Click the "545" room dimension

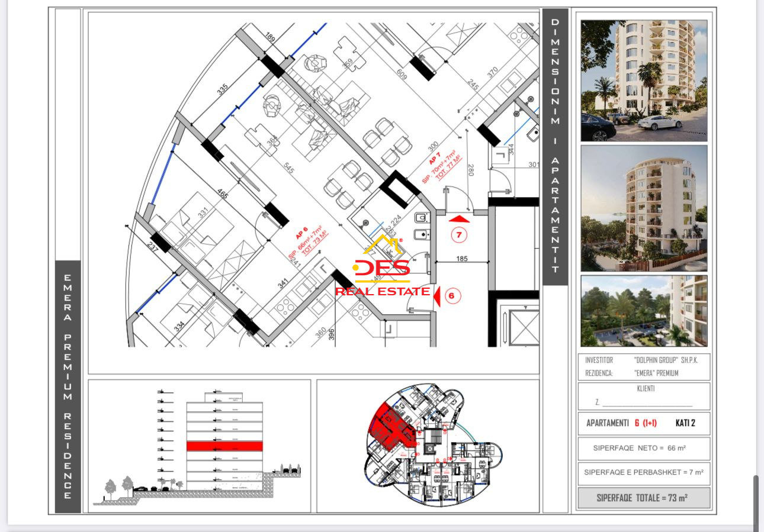(x=288, y=169)
